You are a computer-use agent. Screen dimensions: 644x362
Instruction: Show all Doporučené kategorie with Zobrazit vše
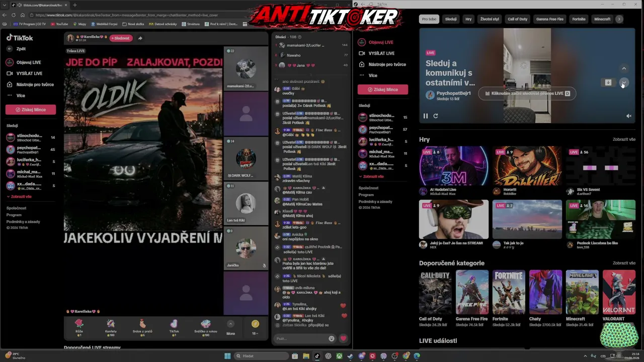click(624, 263)
